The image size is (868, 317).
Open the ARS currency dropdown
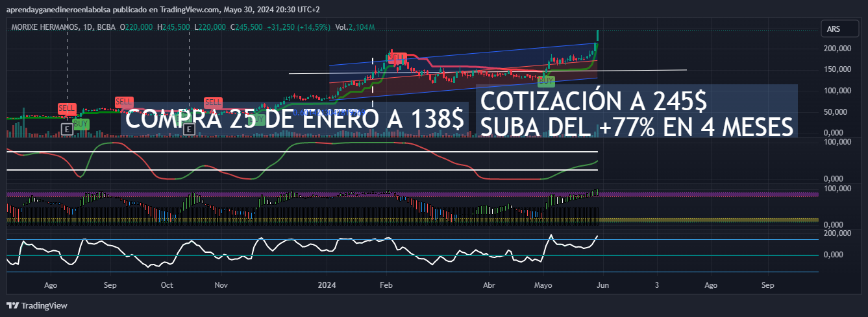coord(834,29)
